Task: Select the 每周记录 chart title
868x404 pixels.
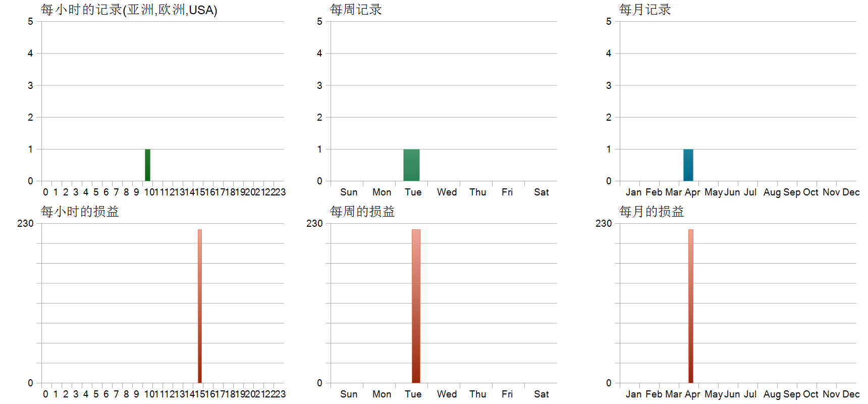Action: [356, 10]
